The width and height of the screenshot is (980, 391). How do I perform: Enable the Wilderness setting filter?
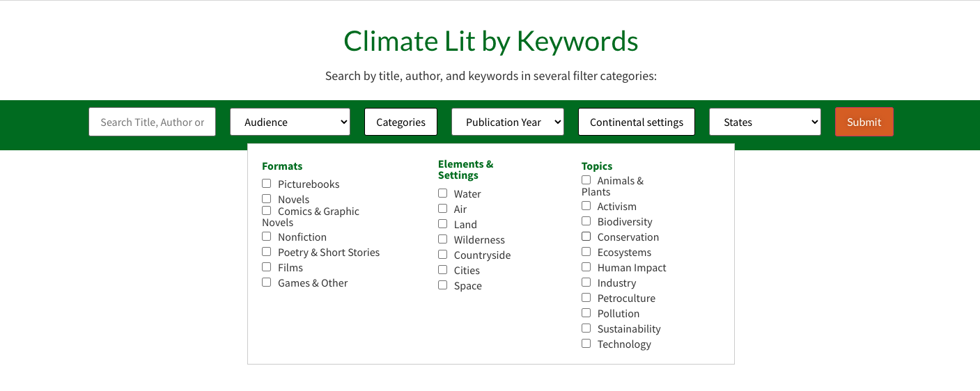(442, 239)
